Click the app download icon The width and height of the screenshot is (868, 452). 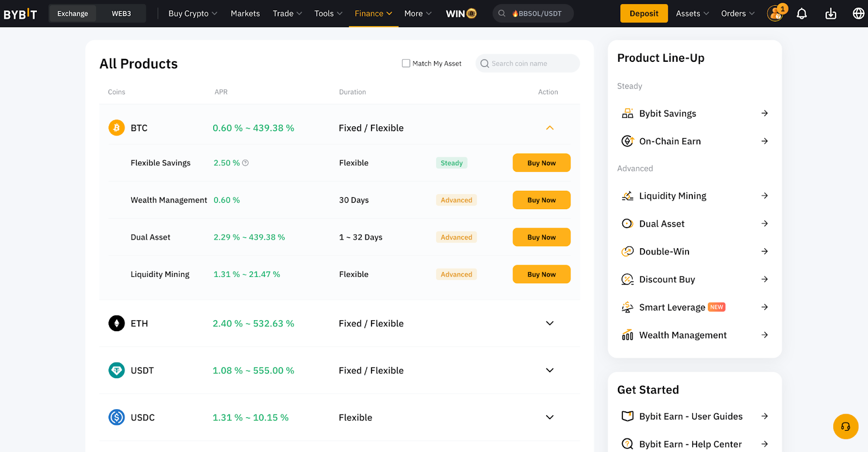(x=831, y=14)
